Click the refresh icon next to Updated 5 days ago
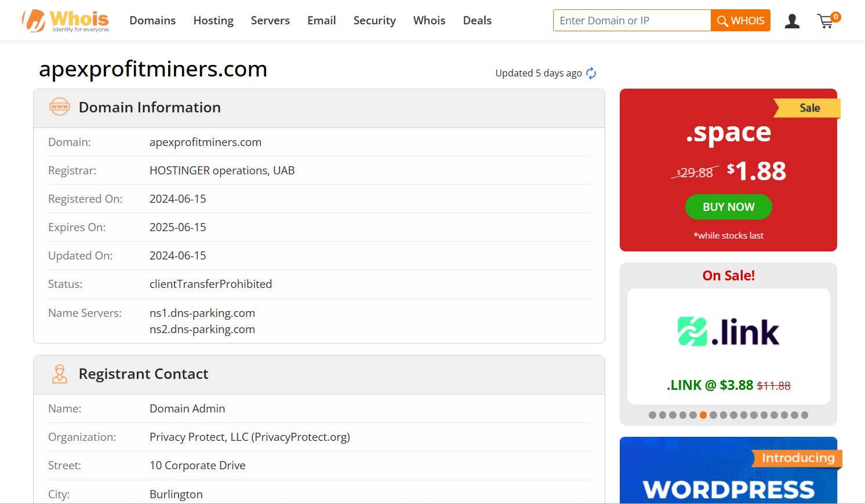The width and height of the screenshot is (865, 504). [x=591, y=73]
